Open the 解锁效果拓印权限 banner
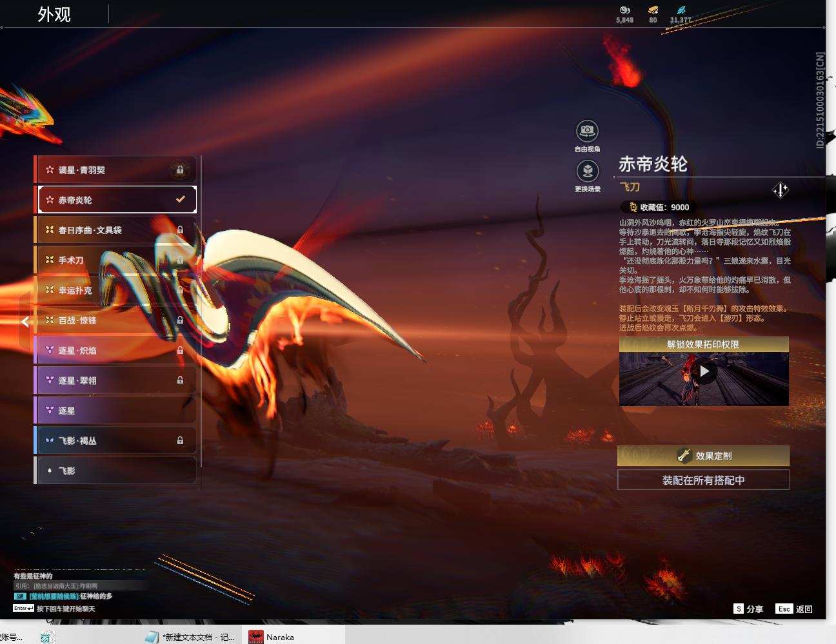This screenshot has width=836, height=644. point(704,344)
